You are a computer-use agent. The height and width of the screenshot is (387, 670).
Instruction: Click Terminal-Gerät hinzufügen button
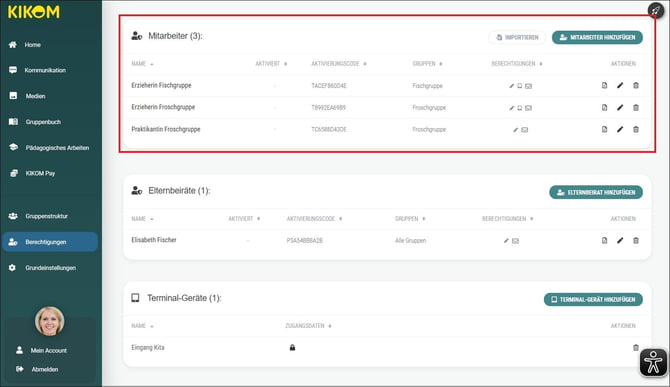pyautogui.click(x=593, y=299)
